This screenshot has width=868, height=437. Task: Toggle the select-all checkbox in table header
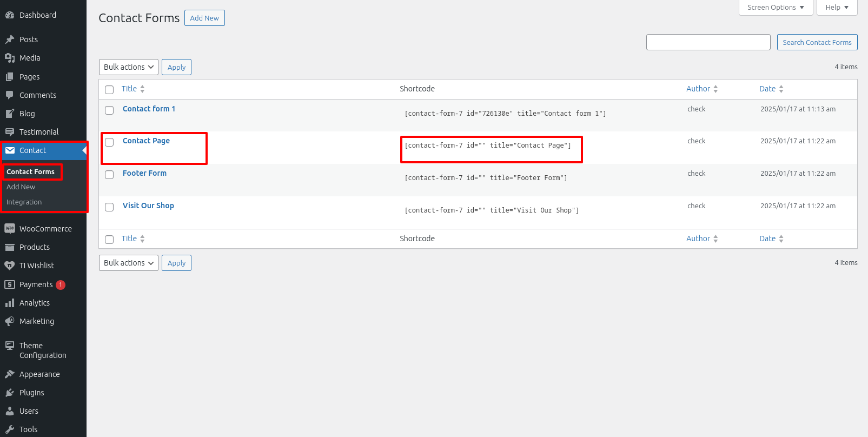point(109,90)
